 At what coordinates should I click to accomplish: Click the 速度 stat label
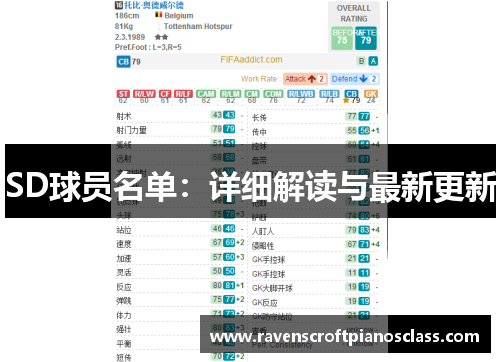click(124, 244)
